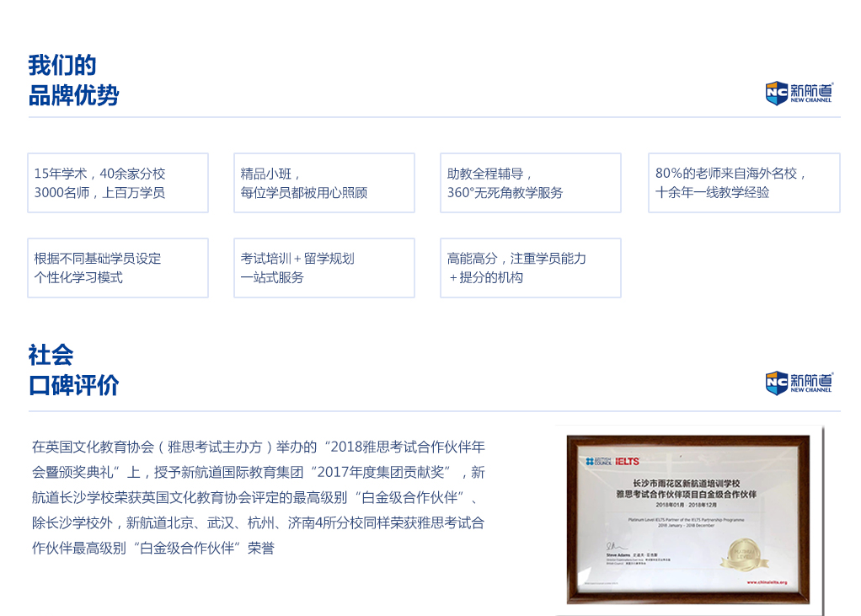
Task: Click the paragraph line starting 在英国文化教育协会
Action: pos(258,447)
